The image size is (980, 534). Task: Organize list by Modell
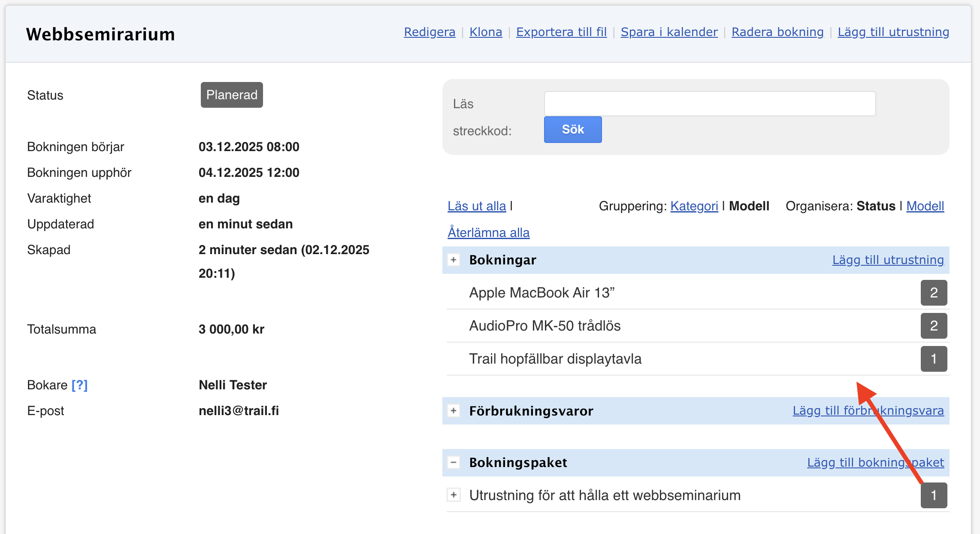point(925,206)
